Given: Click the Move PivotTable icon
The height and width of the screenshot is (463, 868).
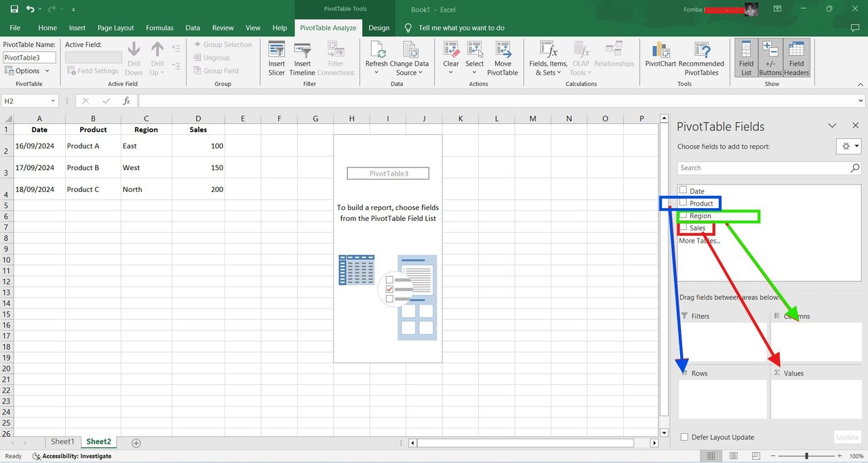Looking at the screenshot, I should (502, 58).
